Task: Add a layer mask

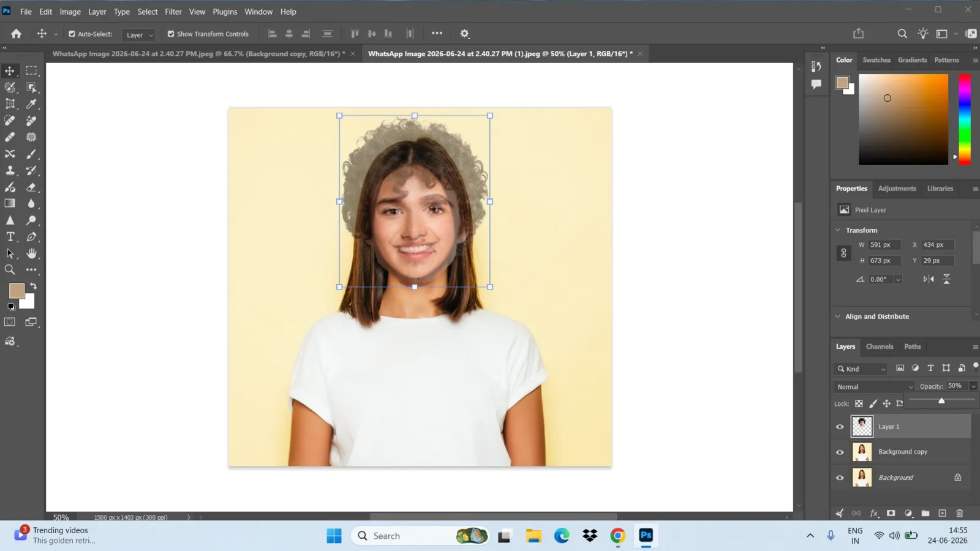Action: [x=891, y=513]
